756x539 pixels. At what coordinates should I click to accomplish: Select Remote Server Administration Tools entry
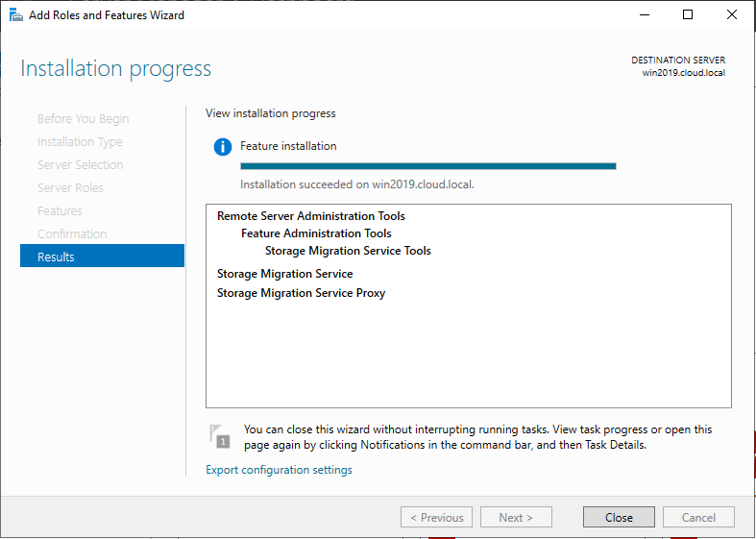(311, 216)
